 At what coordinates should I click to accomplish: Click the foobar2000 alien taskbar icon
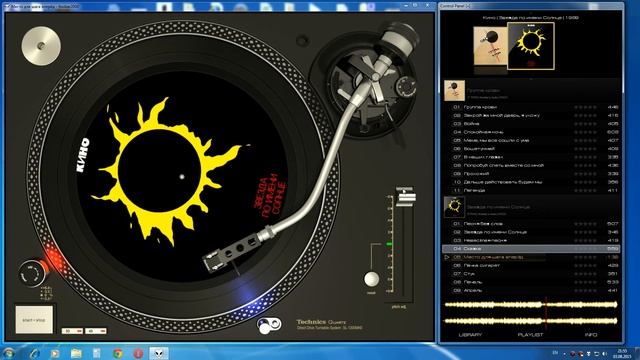click(x=159, y=353)
